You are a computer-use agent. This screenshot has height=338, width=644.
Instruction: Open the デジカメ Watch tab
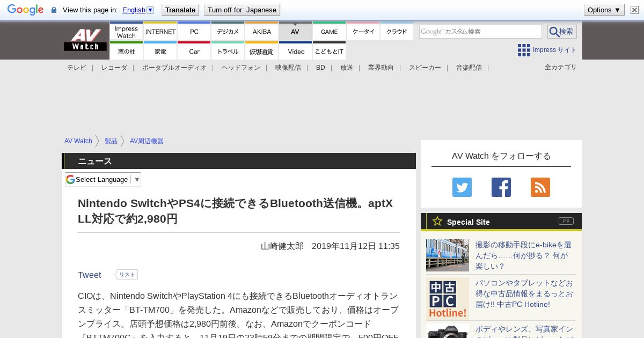228,32
